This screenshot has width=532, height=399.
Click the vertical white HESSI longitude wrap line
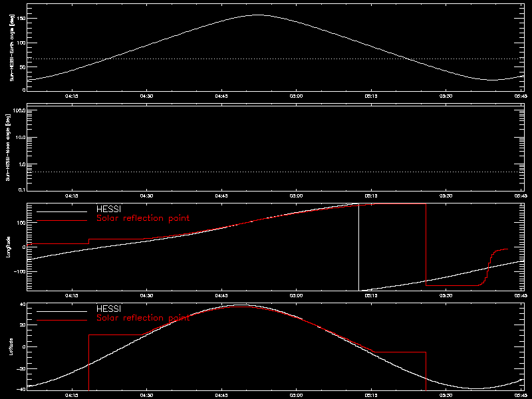tap(358, 247)
